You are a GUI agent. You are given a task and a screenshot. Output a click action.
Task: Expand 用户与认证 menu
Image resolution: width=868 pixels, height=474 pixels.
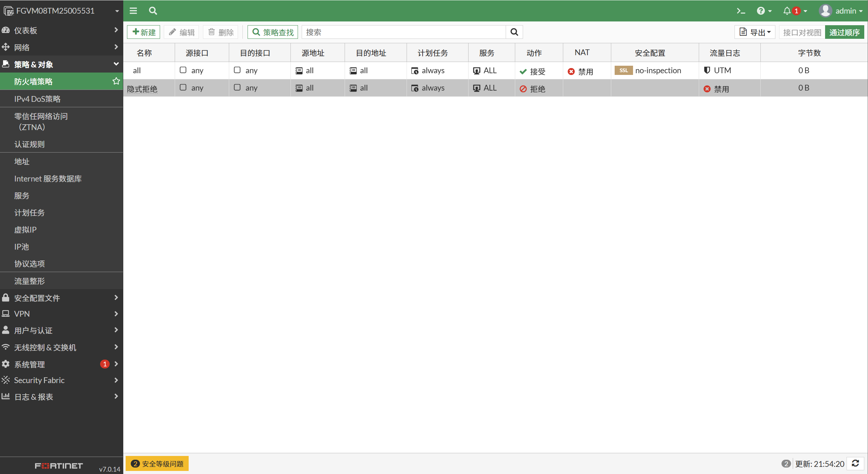click(61, 330)
